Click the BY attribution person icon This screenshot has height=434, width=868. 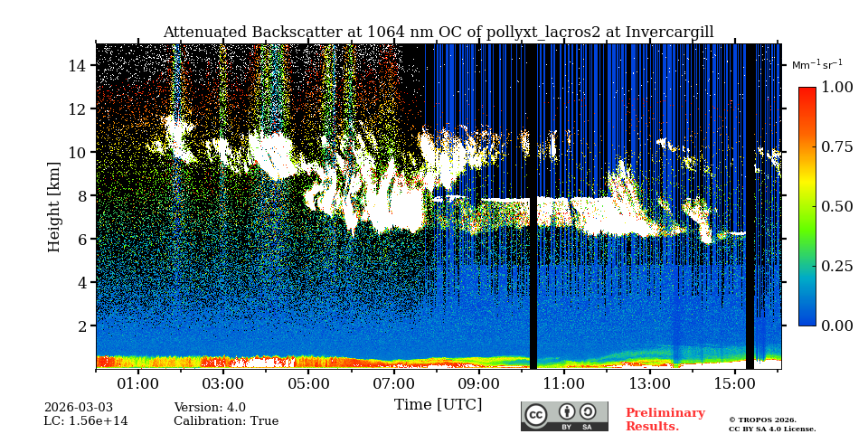(x=567, y=412)
